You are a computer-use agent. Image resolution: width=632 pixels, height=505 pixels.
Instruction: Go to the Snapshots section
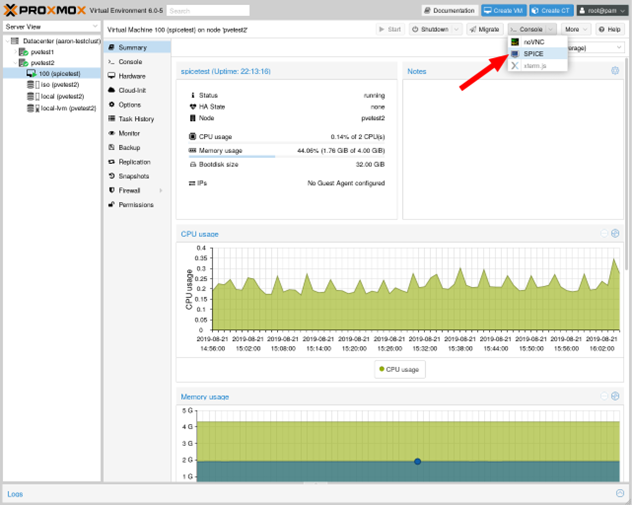pyautogui.click(x=134, y=176)
